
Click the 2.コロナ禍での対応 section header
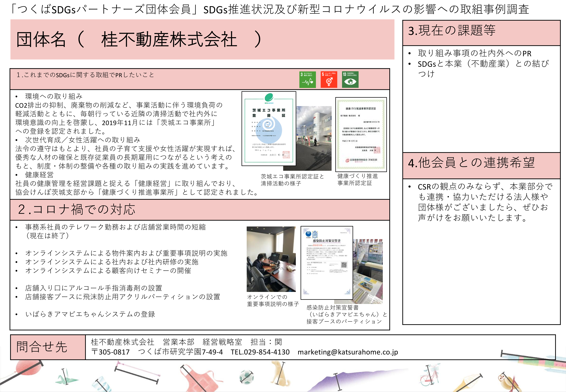pos(200,210)
